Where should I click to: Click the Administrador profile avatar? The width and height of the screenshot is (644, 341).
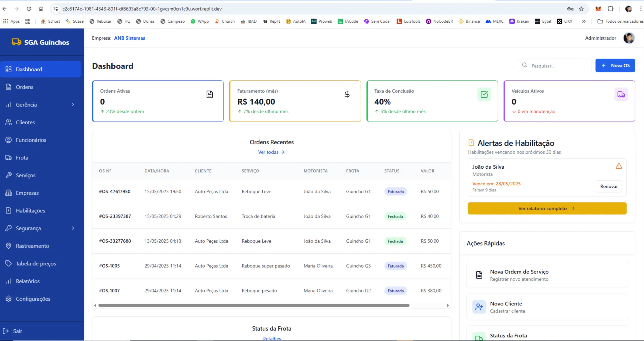(628, 38)
